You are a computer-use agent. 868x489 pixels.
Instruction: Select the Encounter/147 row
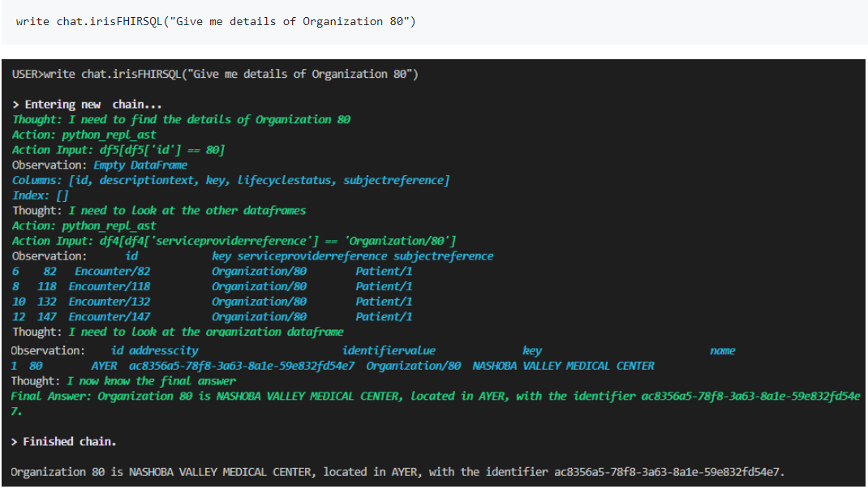point(212,317)
